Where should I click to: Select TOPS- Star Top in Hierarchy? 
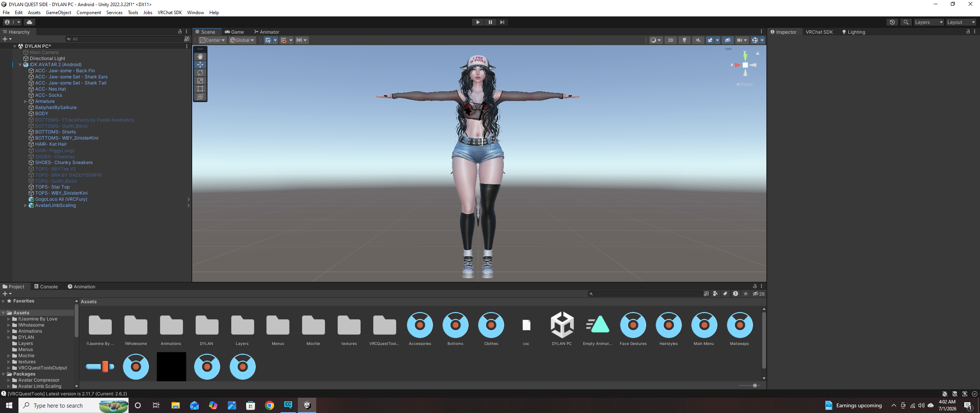tap(52, 187)
